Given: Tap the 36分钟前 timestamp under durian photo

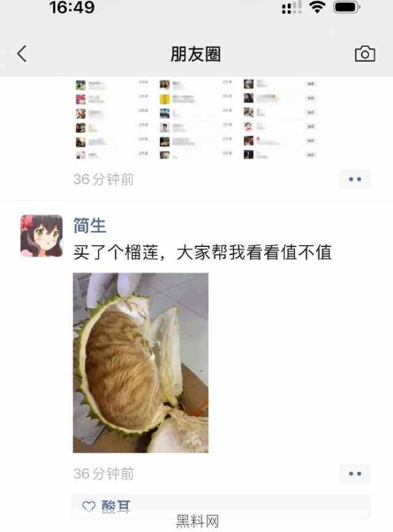Looking at the screenshot, I should point(104,474).
